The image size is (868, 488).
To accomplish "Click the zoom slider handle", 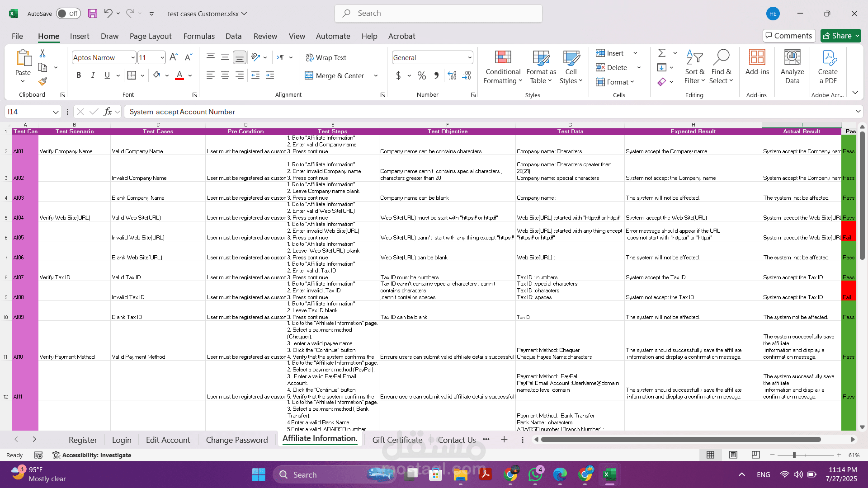I will [x=794, y=455].
